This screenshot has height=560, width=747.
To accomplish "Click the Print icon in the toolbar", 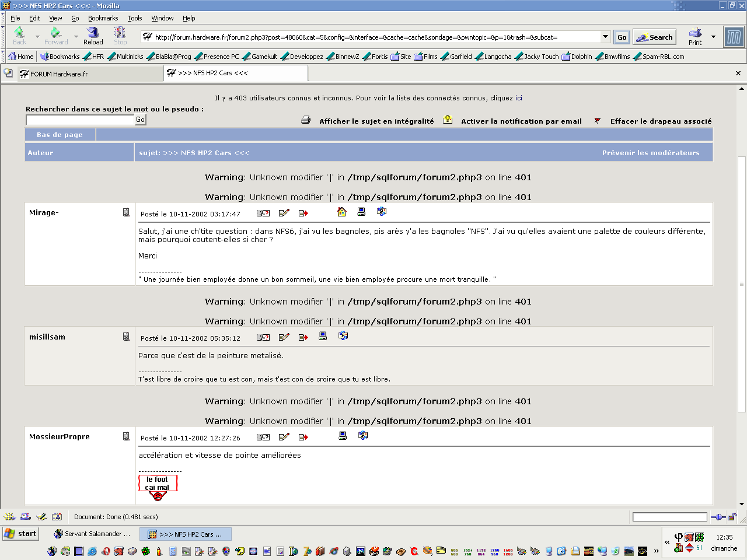I will 695,36.
